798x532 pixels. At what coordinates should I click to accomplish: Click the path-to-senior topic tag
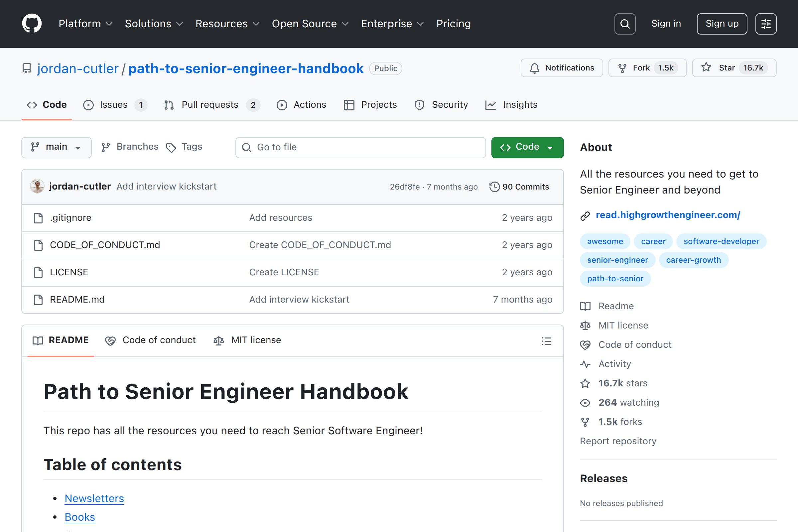pos(615,279)
